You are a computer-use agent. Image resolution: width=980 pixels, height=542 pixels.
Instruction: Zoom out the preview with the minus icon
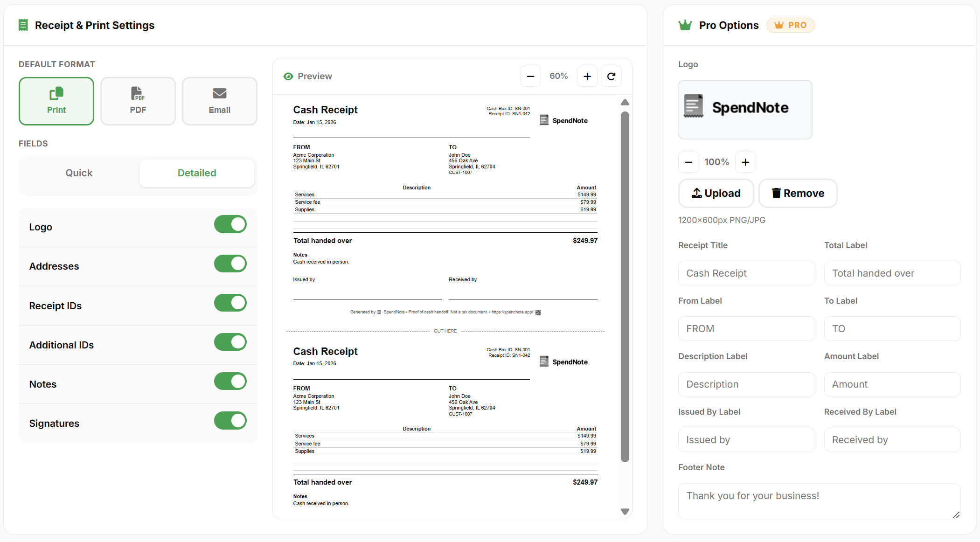[x=530, y=76]
